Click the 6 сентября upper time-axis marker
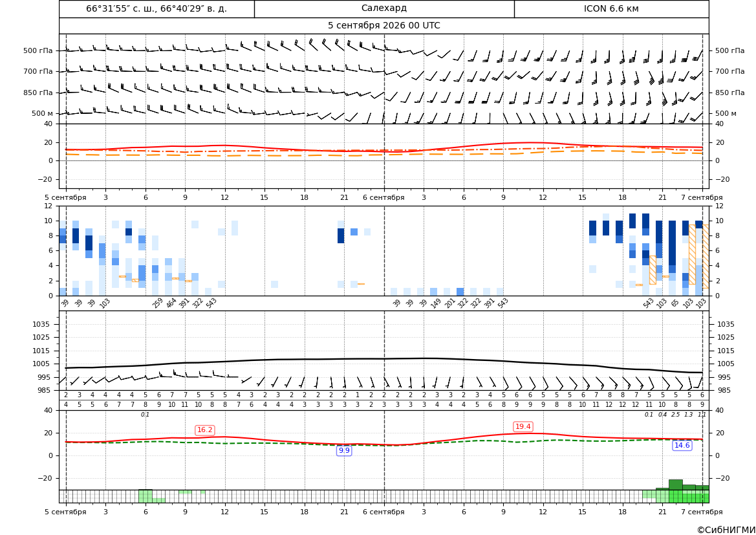756x535 pixels. tap(383, 197)
